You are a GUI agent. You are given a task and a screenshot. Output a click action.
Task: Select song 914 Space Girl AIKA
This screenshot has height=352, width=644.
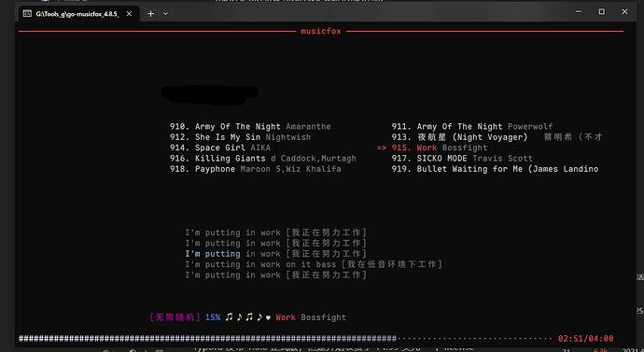pos(220,148)
